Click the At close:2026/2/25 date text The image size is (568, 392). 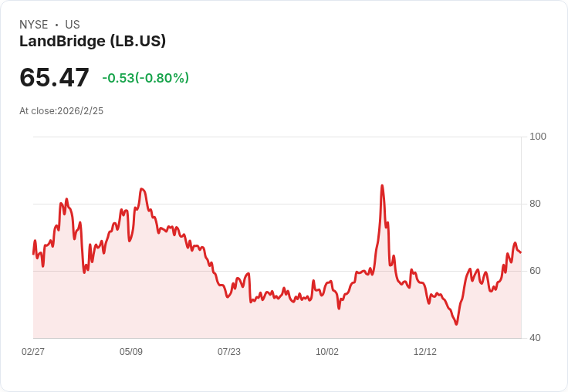pos(62,111)
